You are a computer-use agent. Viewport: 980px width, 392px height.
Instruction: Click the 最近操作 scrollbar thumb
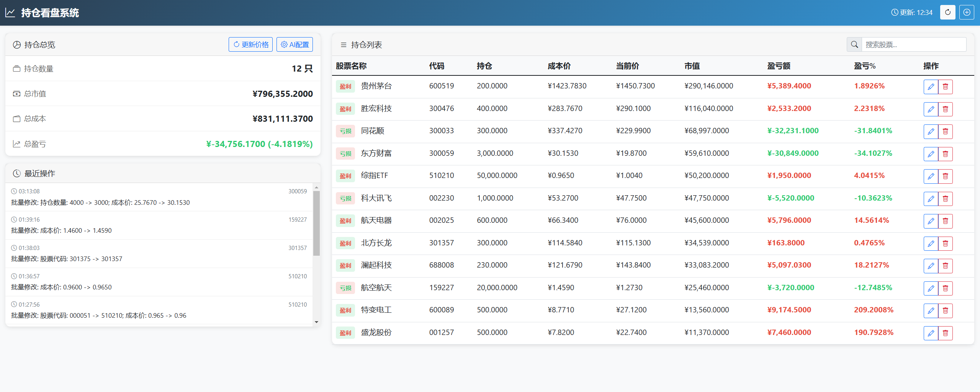tap(316, 223)
